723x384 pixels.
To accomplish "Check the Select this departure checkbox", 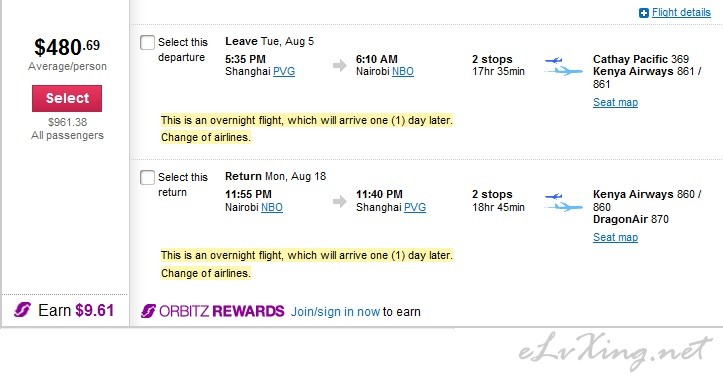I will [147, 42].
